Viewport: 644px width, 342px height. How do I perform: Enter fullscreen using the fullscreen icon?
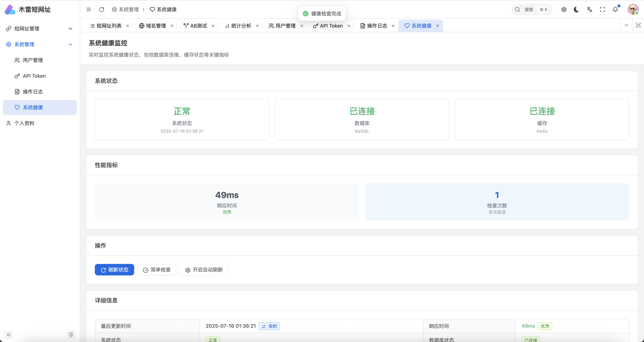pos(602,9)
